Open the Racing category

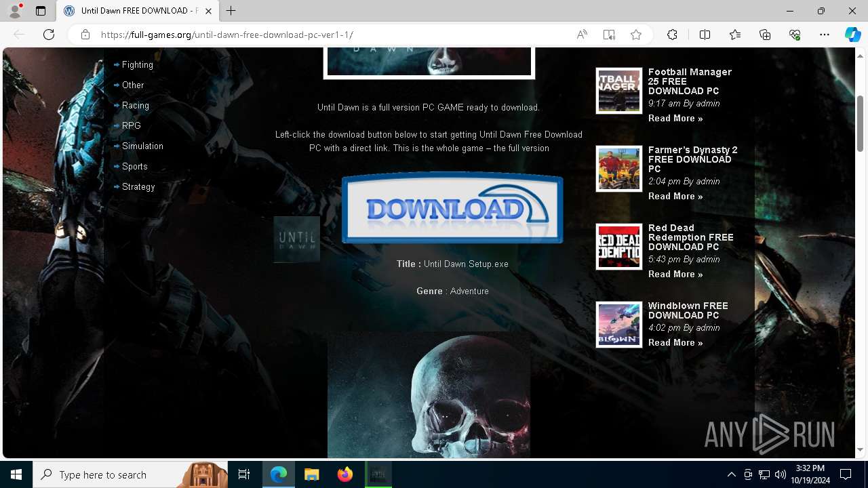136,106
